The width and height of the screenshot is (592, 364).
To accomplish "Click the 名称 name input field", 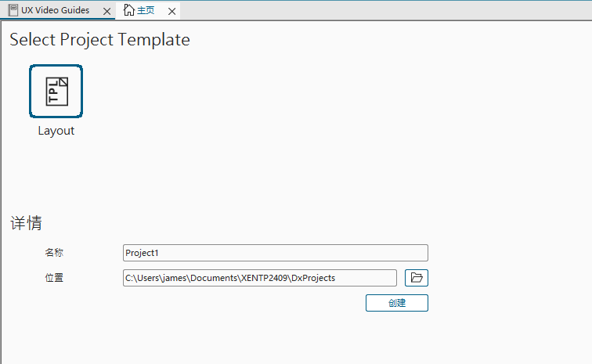I will 276,253.
